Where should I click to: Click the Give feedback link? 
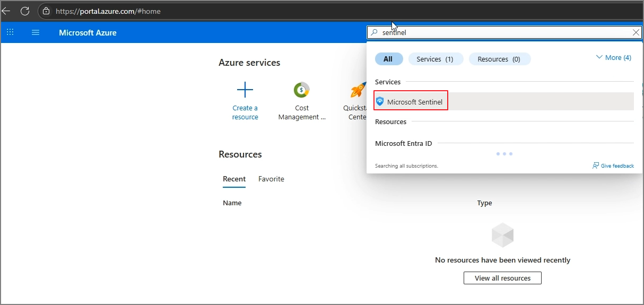(x=617, y=166)
